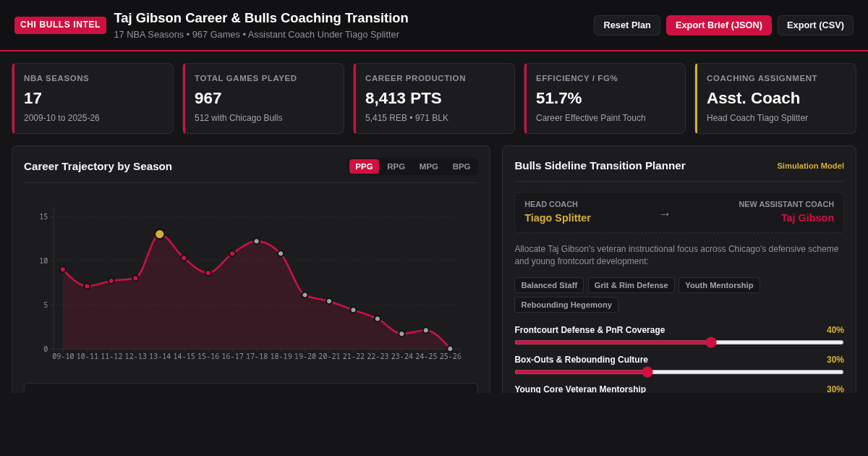Apply the Grit & Rim Defense preset

(631, 285)
